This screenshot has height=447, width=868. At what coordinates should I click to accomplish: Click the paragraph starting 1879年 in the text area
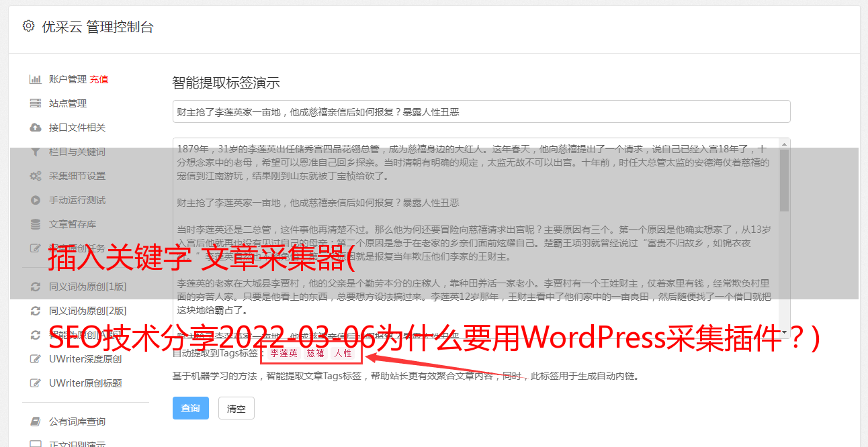click(x=473, y=162)
